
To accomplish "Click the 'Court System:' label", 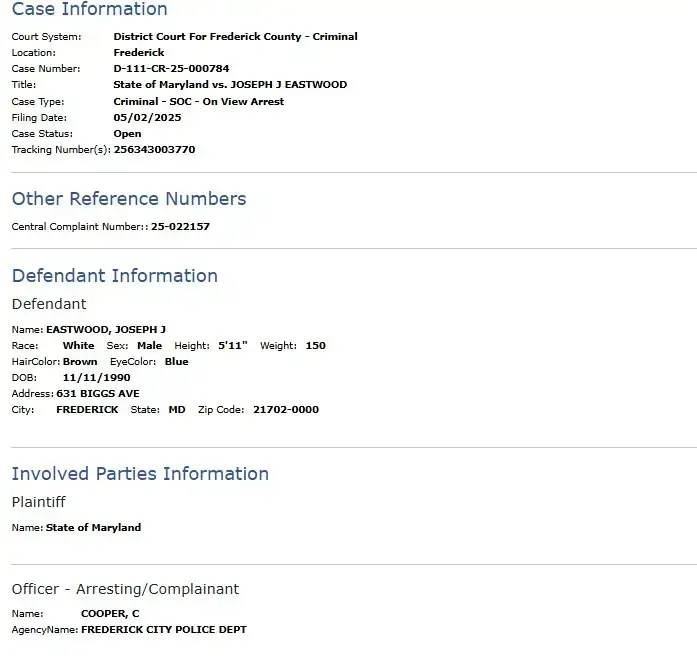I will (46, 36).
